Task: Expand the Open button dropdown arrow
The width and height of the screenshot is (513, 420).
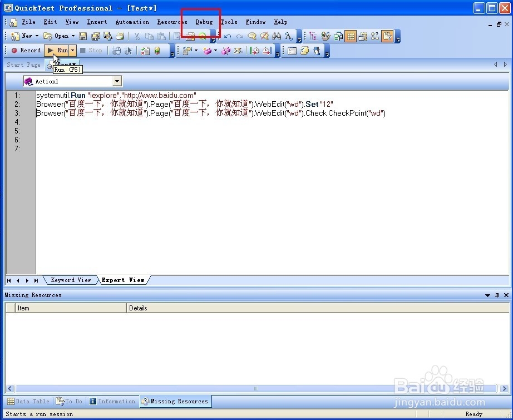Action: pyautogui.click(x=73, y=36)
